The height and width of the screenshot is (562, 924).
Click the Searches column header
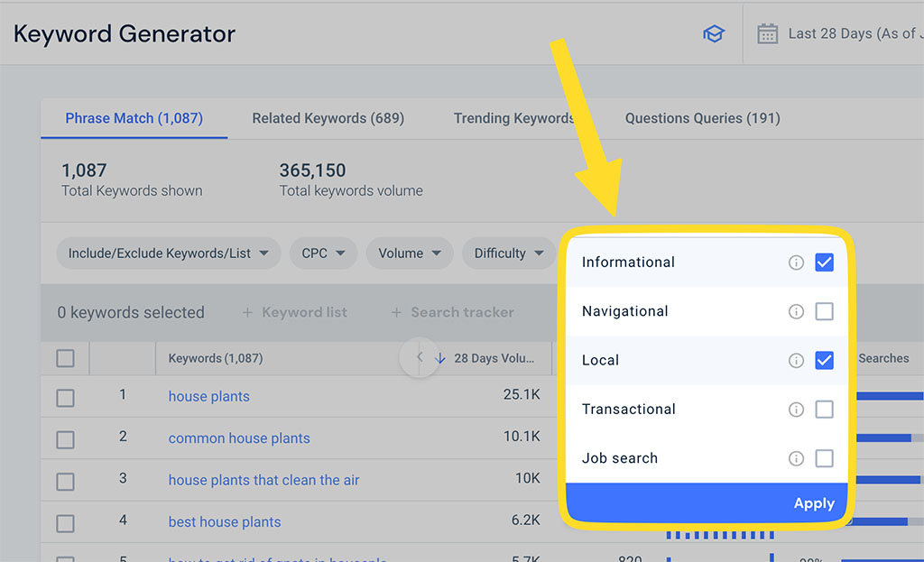[883, 358]
